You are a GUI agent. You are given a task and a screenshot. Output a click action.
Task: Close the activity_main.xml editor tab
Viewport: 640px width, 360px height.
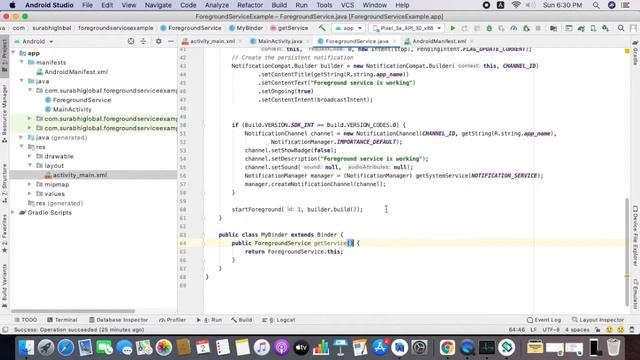(240, 41)
